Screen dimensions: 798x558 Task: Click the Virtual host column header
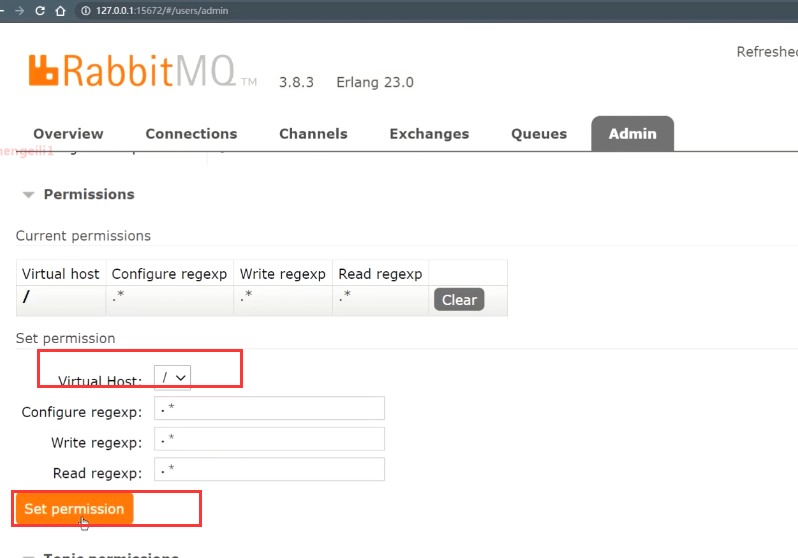pyautogui.click(x=61, y=274)
